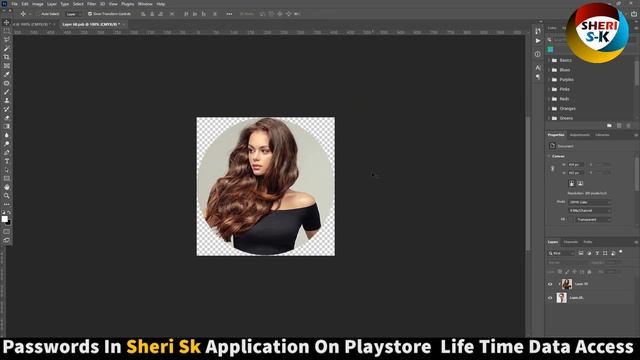
Task: Collapse the Canvas section in Properties
Action: click(549, 156)
